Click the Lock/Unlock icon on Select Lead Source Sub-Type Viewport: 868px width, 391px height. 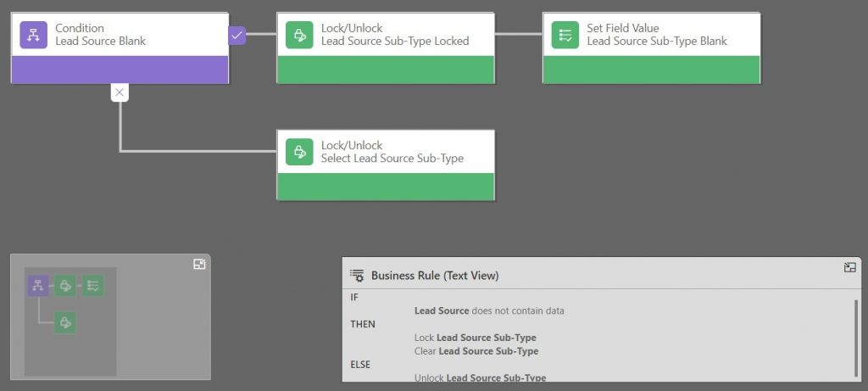coord(299,152)
